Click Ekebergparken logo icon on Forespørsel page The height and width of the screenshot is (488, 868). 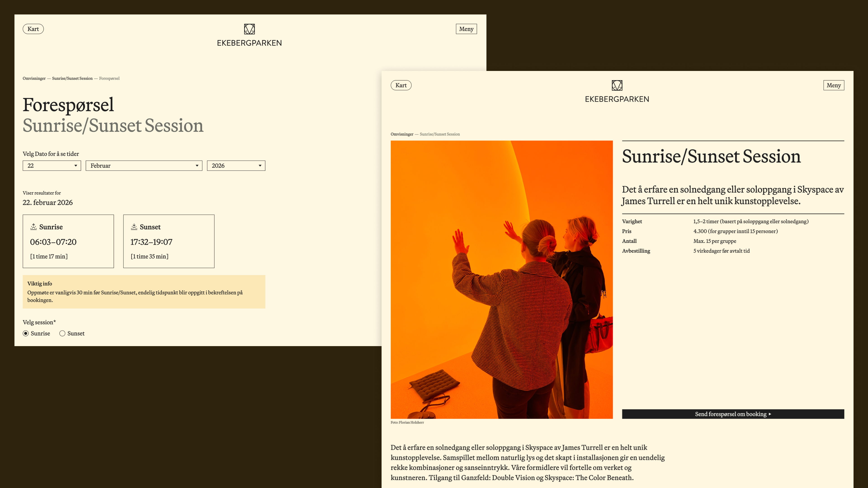[249, 29]
